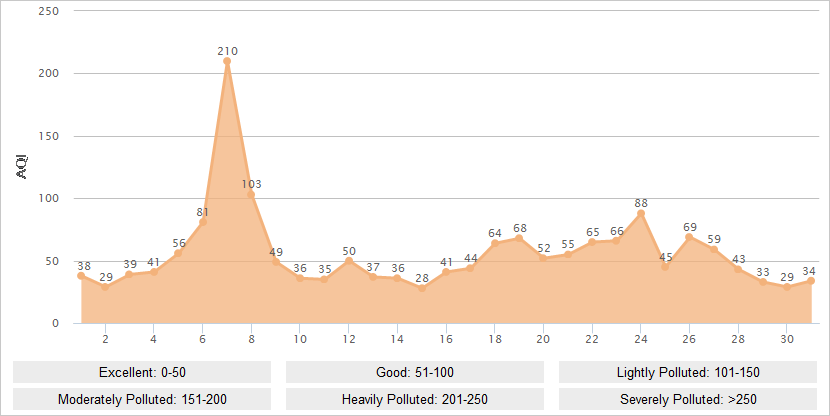Click the value label 65
Image resolution: width=830 pixels, height=416 pixels.
click(x=593, y=232)
